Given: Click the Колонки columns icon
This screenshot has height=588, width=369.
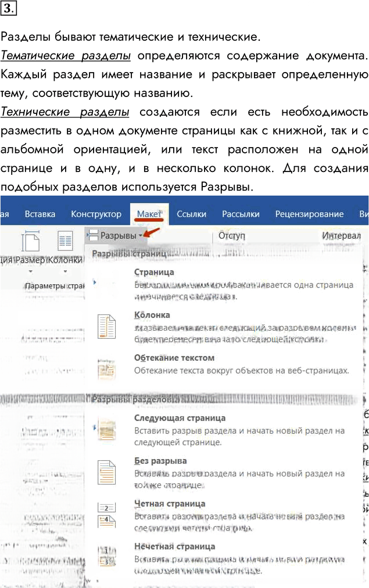Looking at the screenshot, I should tap(65, 241).
